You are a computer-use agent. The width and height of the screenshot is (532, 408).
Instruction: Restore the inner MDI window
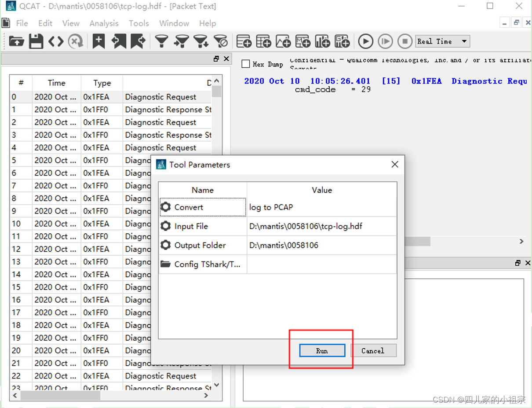(517, 23)
